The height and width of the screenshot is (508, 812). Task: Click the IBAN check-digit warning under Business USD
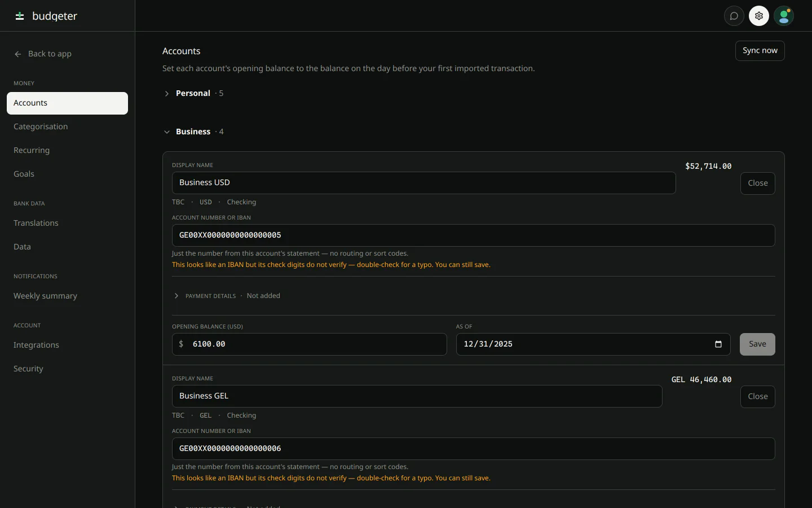tap(331, 265)
